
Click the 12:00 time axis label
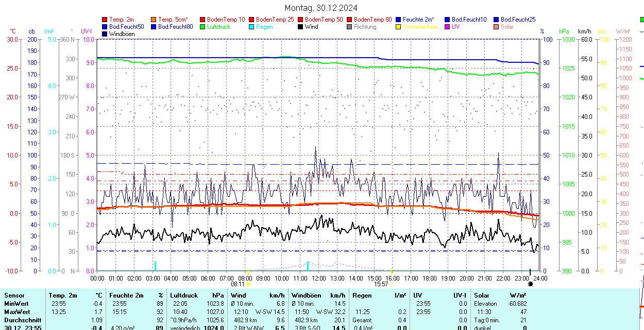[318, 278]
